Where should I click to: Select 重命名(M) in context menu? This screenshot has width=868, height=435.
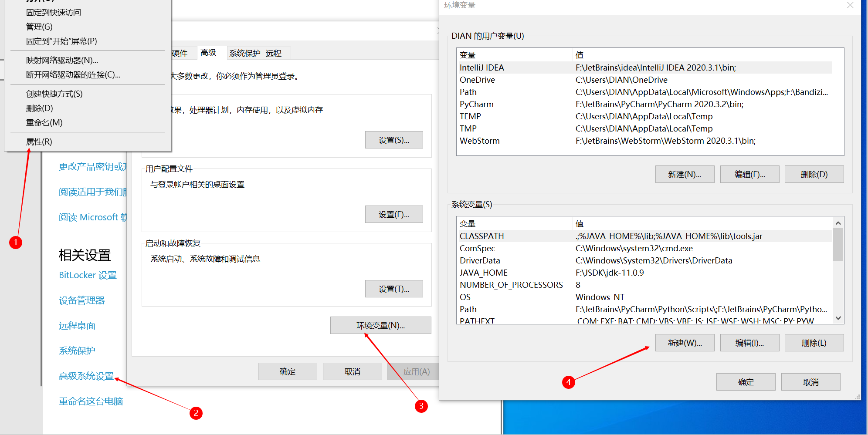pos(44,122)
